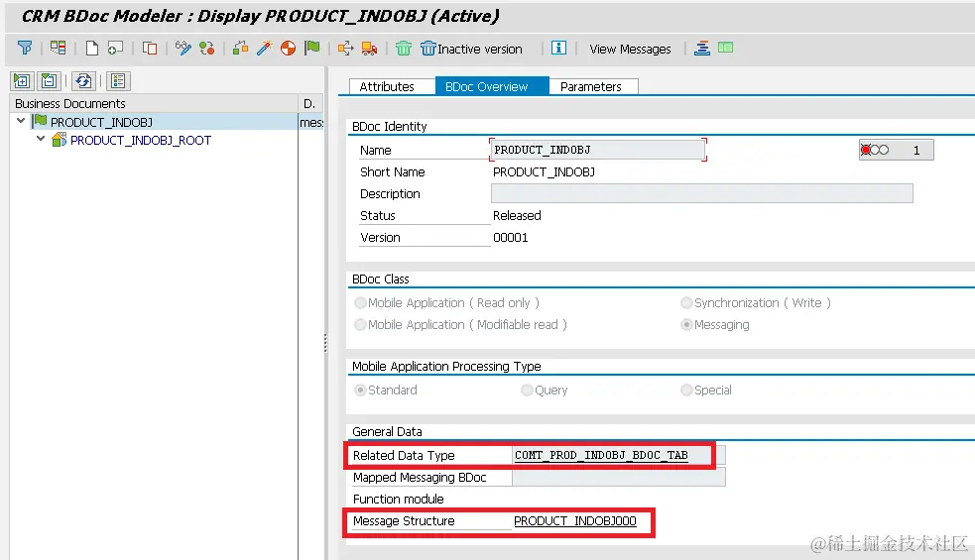Click the green flag icon beside PRODUCT_INDOBJ
Screen dimensions: 975x560
point(41,121)
